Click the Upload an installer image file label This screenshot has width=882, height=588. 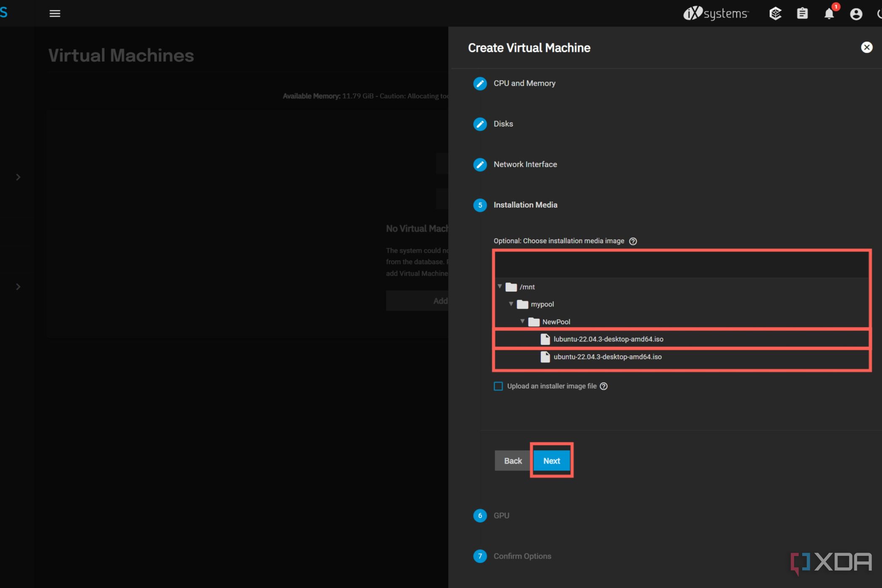point(552,386)
